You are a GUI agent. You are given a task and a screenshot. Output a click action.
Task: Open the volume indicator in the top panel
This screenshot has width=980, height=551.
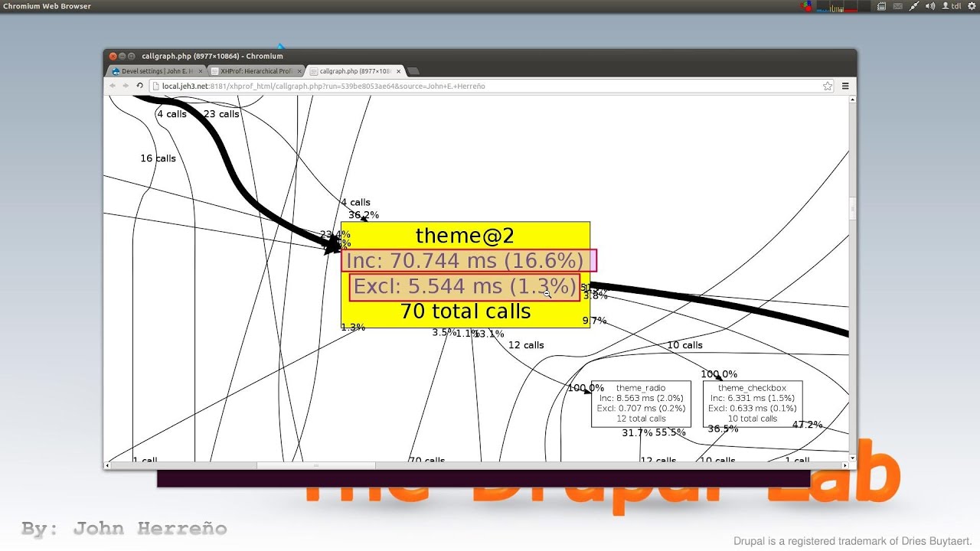tap(930, 6)
